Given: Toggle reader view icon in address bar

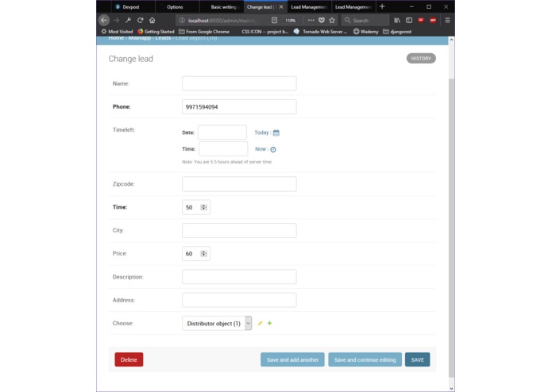Looking at the screenshot, I should pos(274,21).
